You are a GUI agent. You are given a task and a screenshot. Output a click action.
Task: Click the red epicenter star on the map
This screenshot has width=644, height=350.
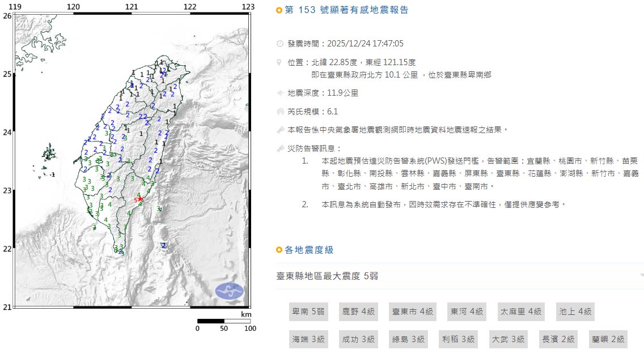(140, 199)
